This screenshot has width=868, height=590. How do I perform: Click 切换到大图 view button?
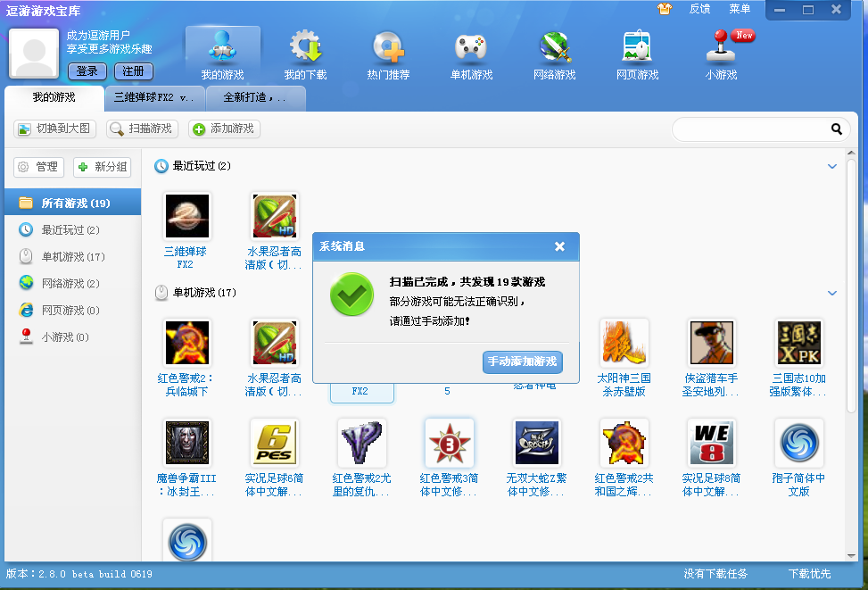tap(54, 129)
